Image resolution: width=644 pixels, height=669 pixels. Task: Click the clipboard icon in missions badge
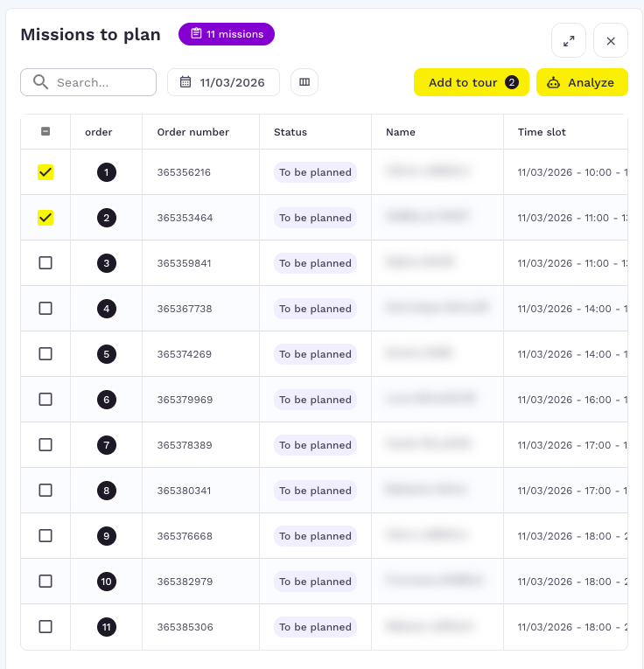click(x=197, y=34)
